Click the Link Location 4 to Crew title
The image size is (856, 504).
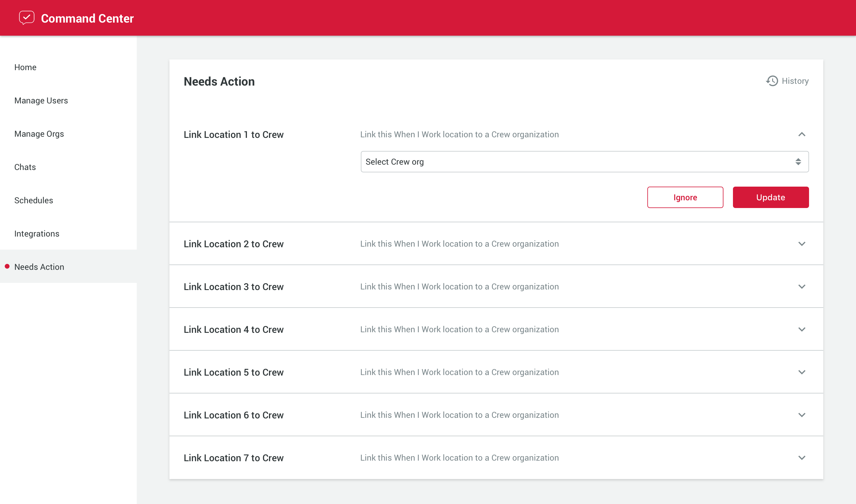pyautogui.click(x=234, y=330)
